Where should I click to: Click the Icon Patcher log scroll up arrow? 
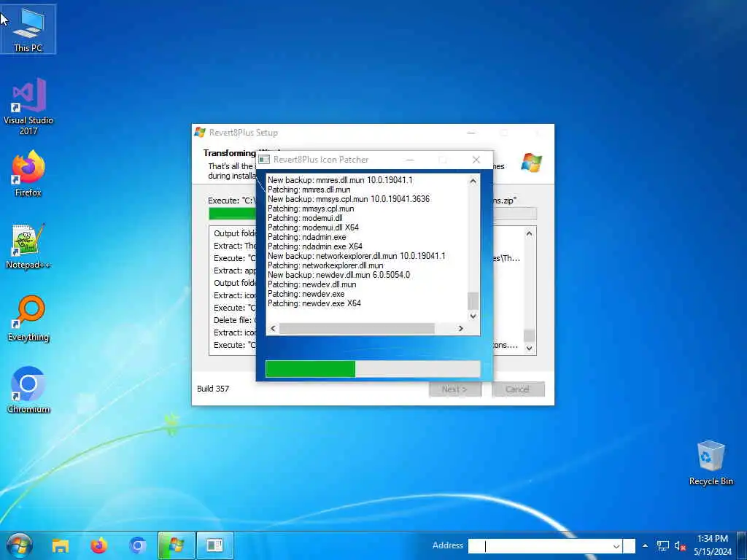[473, 181]
